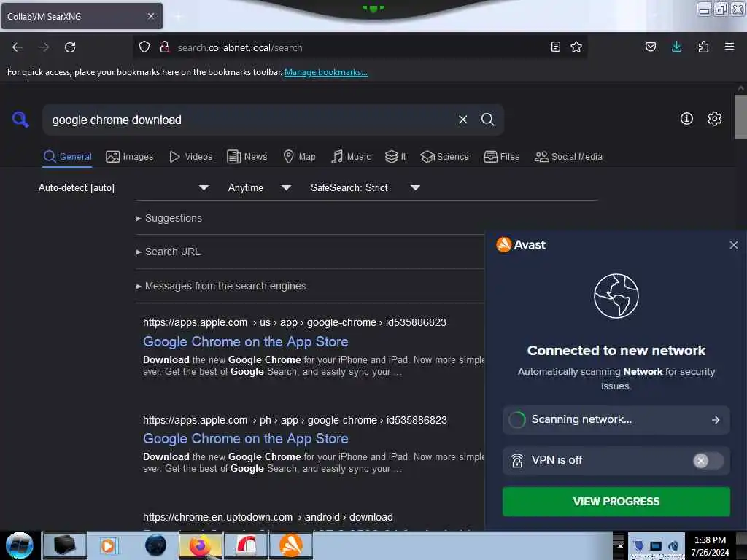This screenshot has height=560, width=747.
Task: Toggle the Avast VPN switch on
Action: point(708,461)
